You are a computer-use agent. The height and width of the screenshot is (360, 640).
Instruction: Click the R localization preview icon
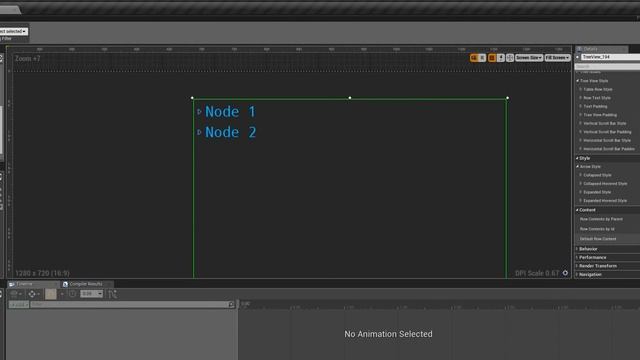482,58
